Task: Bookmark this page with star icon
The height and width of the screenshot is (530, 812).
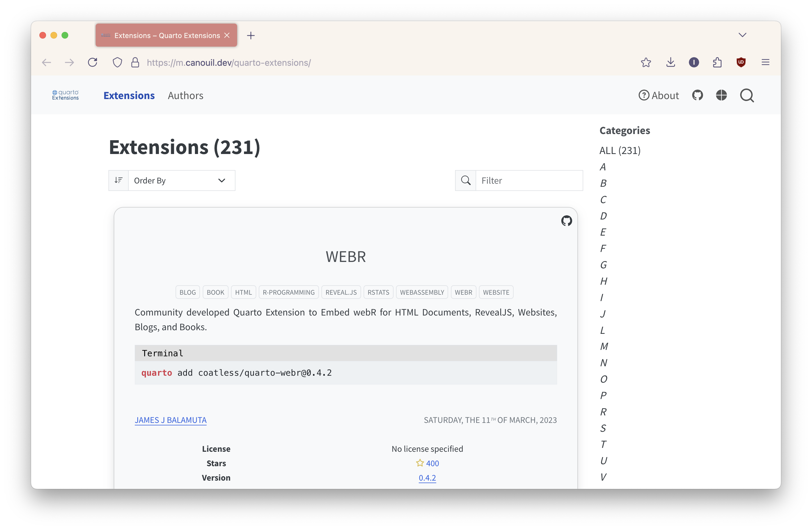Action: pyautogui.click(x=646, y=62)
